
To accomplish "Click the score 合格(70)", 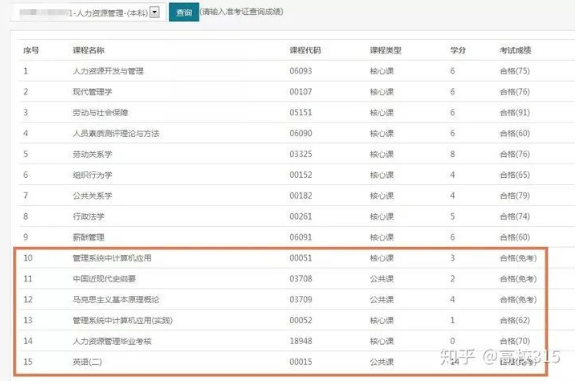I will [515, 341].
